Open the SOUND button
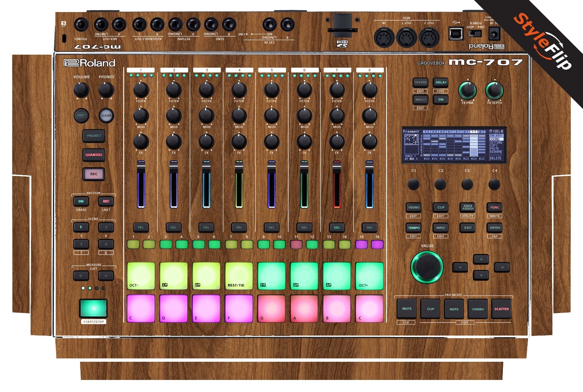The height and width of the screenshot is (392, 583). click(x=414, y=207)
